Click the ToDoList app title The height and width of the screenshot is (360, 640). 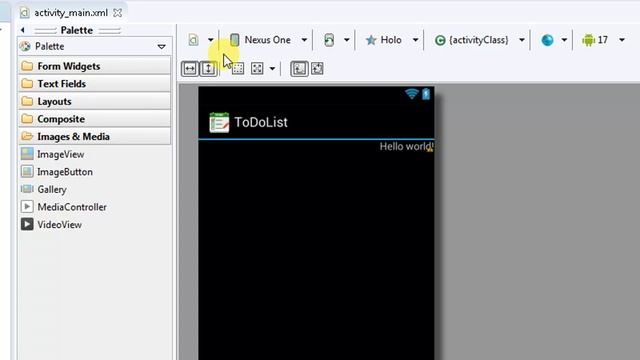(261, 122)
